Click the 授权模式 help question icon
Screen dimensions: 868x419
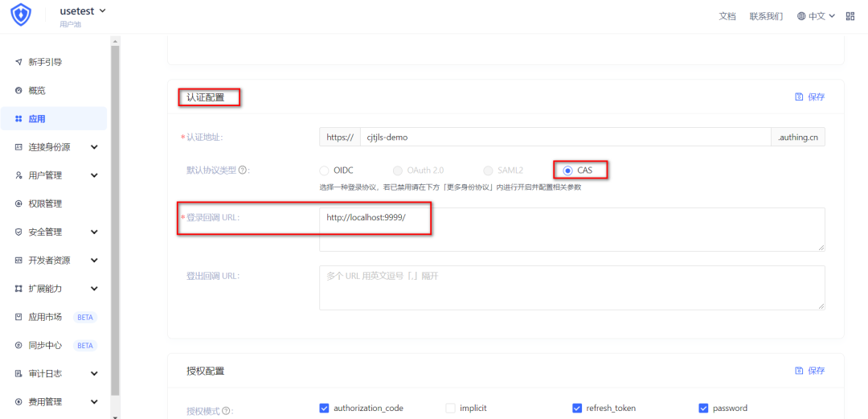tap(225, 411)
